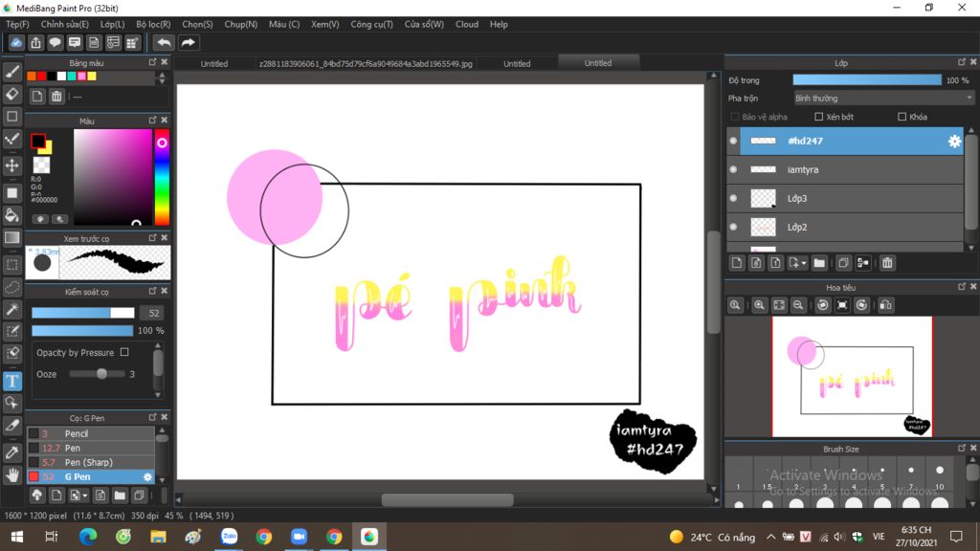
Task: Select the Move tool
Action: click(x=11, y=165)
